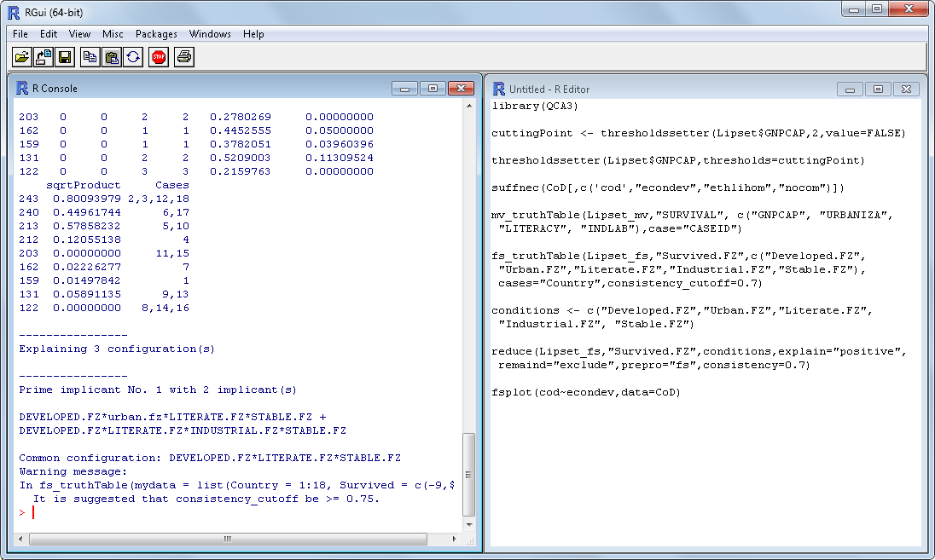Click the Load workspace toolbar icon

coord(44,57)
